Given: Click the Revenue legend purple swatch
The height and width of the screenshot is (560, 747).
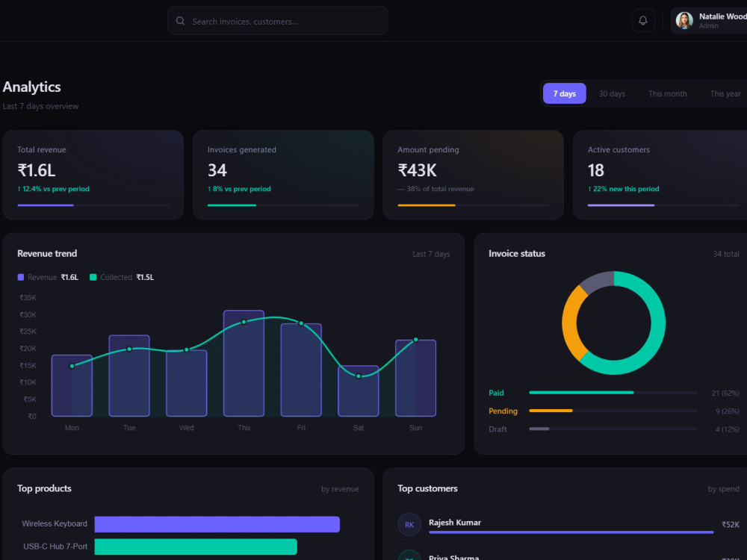Looking at the screenshot, I should tap(20, 277).
